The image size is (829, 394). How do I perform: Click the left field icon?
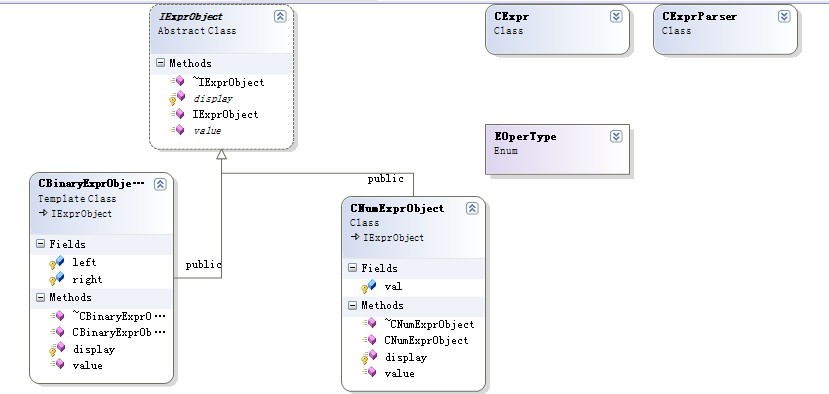(57, 262)
